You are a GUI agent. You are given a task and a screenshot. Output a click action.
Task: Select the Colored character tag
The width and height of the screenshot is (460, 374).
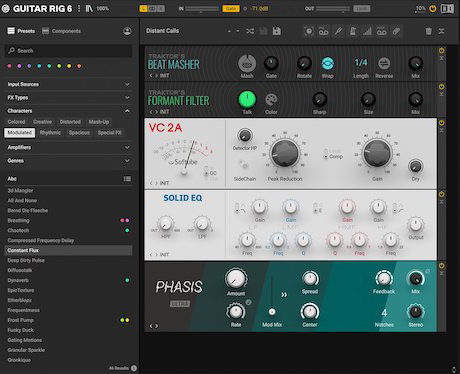[16, 122]
